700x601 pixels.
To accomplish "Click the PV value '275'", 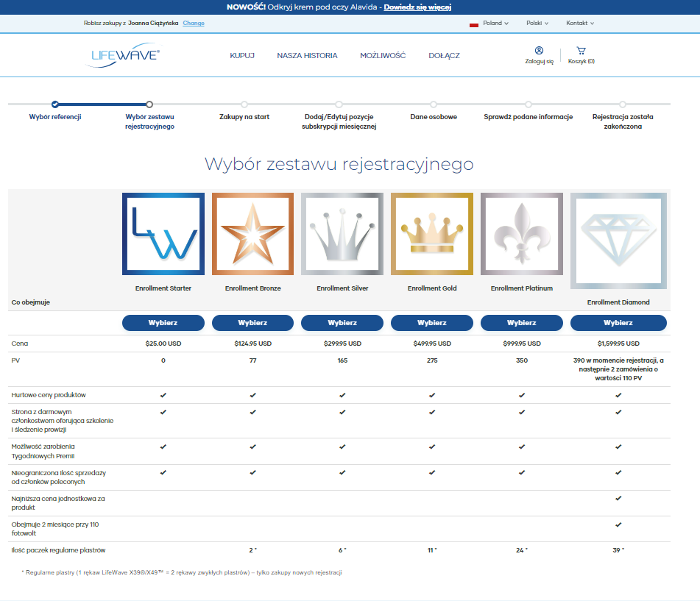I will pyautogui.click(x=432, y=360).
